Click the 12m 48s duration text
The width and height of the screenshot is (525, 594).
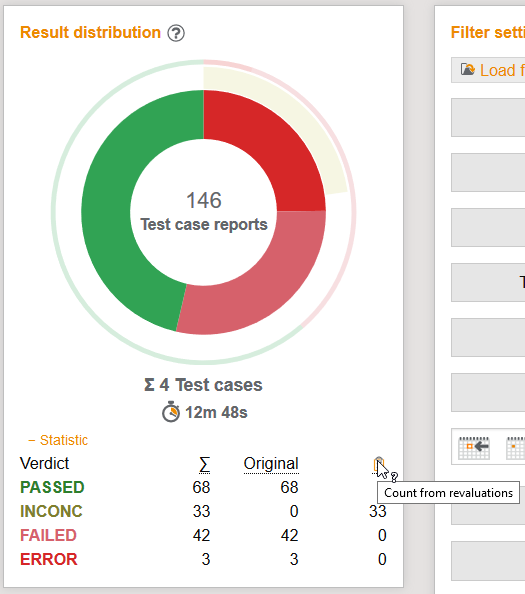coord(216,412)
